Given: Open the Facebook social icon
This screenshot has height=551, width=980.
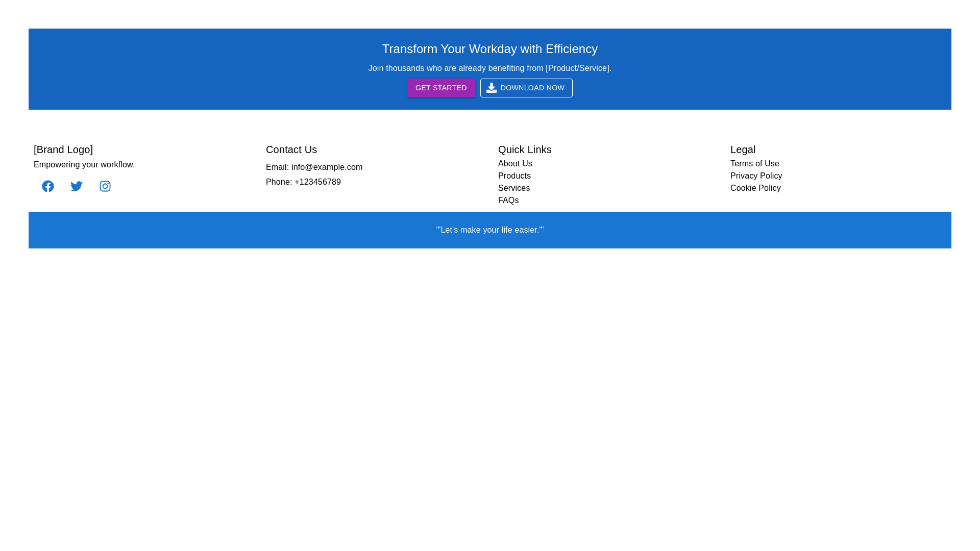Looking at the screenshot, I should coord(48,186).
